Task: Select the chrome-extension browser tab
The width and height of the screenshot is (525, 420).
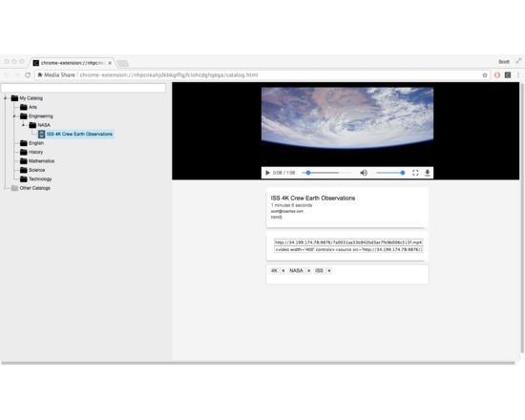Action: [x=73, y=63]
